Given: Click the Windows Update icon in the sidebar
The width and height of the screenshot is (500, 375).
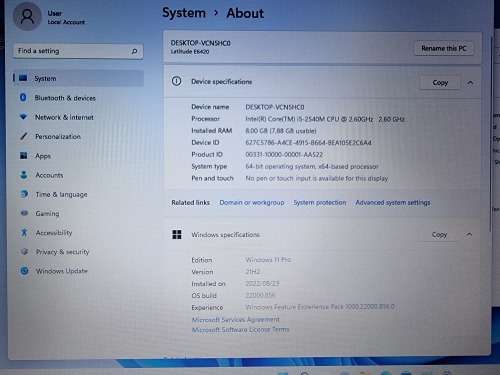Looking at the screenshot, I should tap(24, 271).
